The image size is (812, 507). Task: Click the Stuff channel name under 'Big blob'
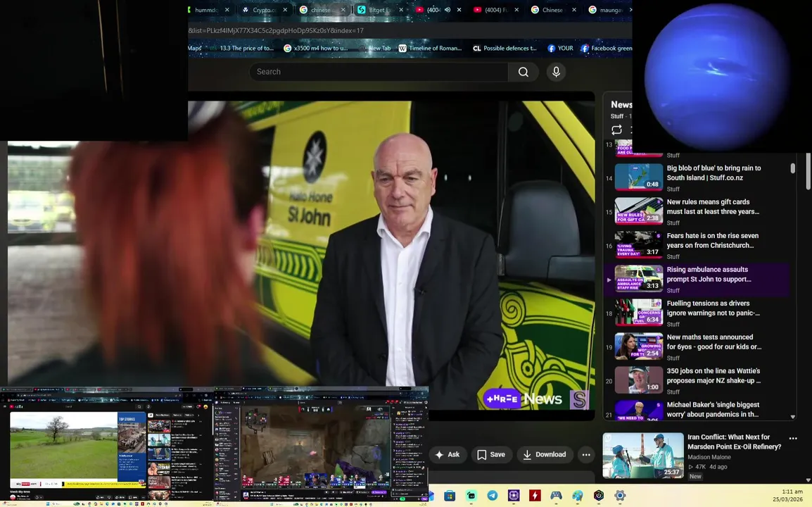pos(673,189)
